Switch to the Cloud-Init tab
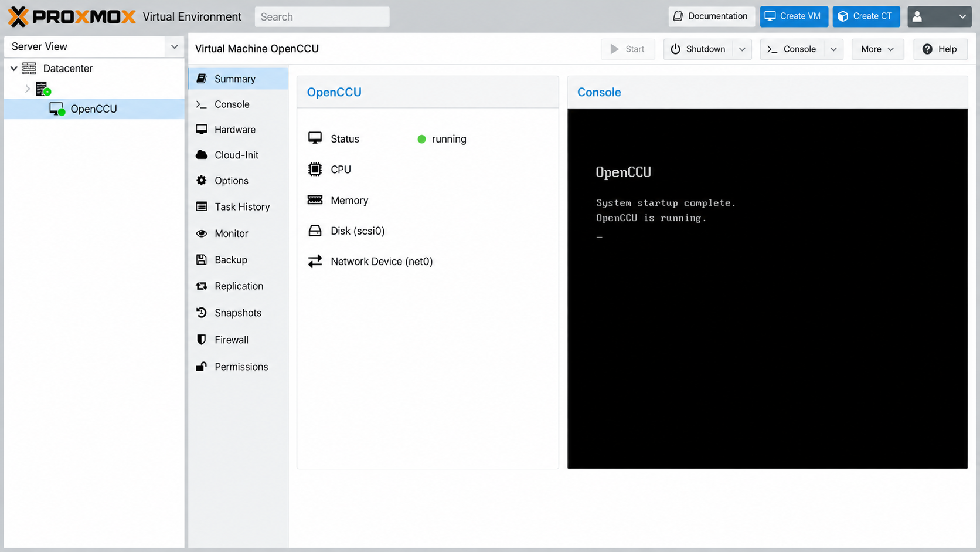980x552 pixels. tap(238, 155)
